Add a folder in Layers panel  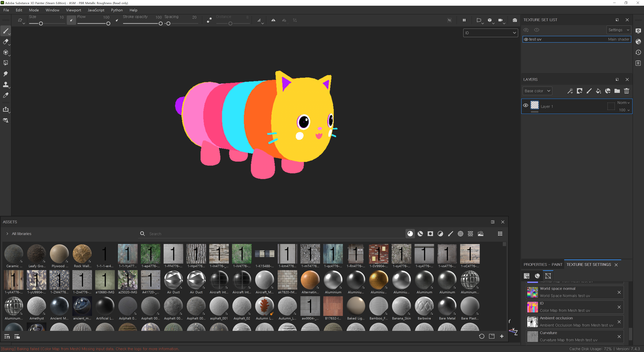click(617, 91)
